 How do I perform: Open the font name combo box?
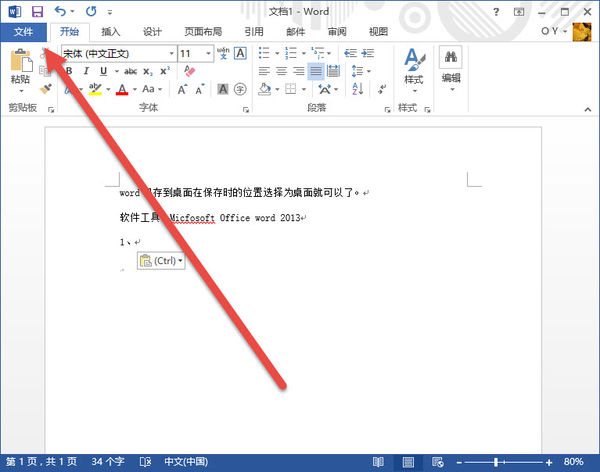(x=119, y=54)
